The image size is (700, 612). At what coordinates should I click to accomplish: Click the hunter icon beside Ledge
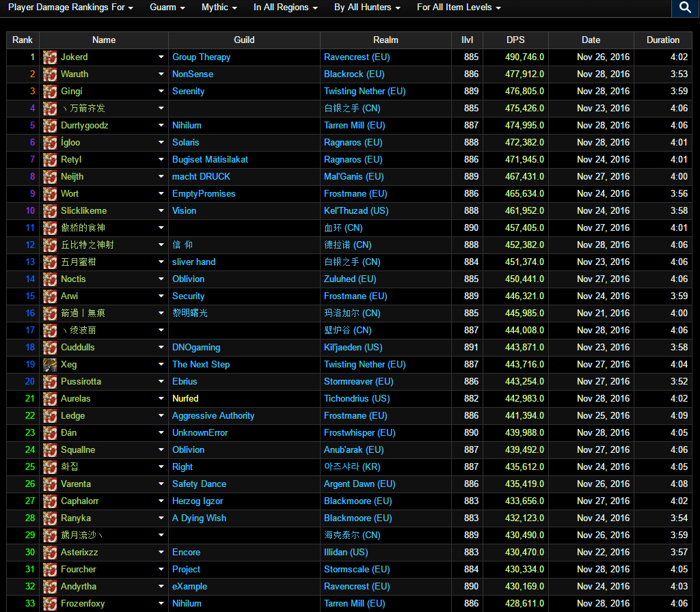pyautogui.click(x=49, y=416)
